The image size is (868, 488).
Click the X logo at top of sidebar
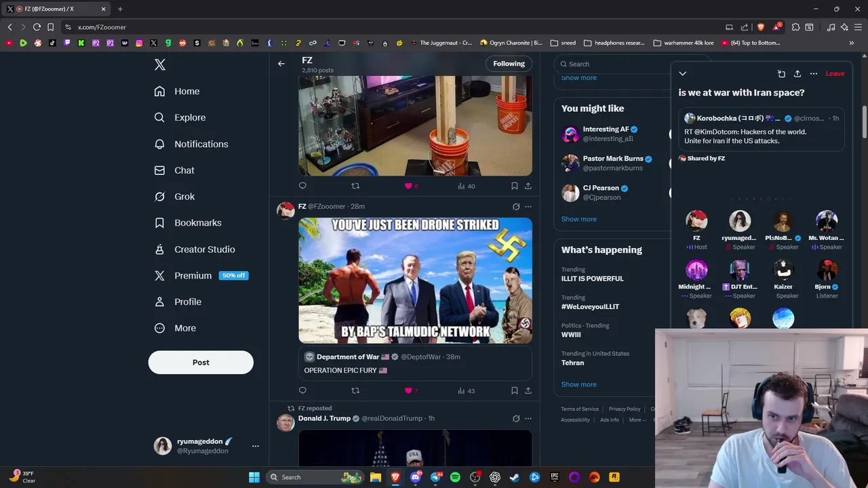(x=160, y=64)
